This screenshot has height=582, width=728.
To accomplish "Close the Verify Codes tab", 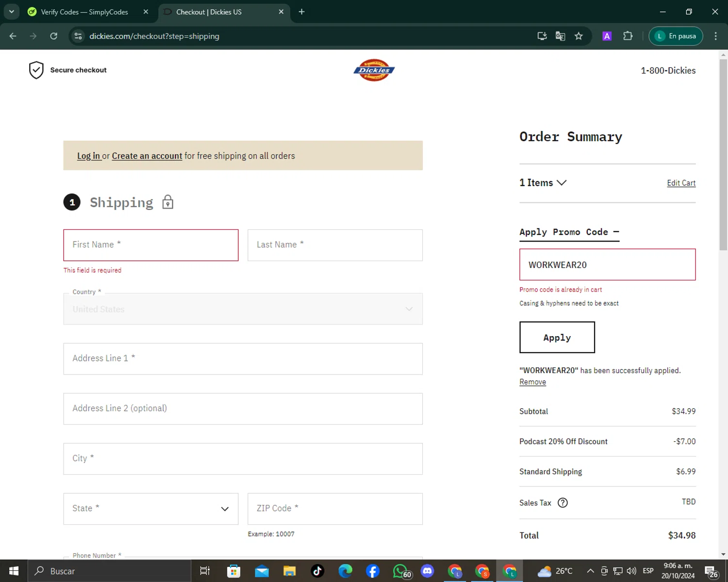I will pos(146,12).
